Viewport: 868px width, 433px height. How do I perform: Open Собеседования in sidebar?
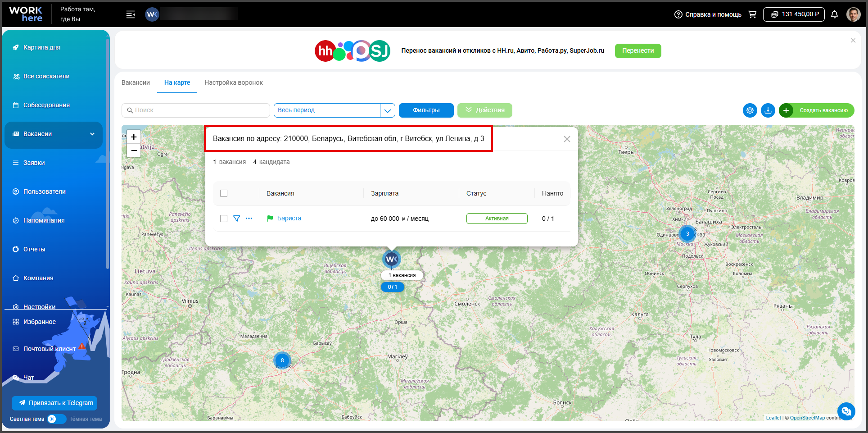point(46,105)
